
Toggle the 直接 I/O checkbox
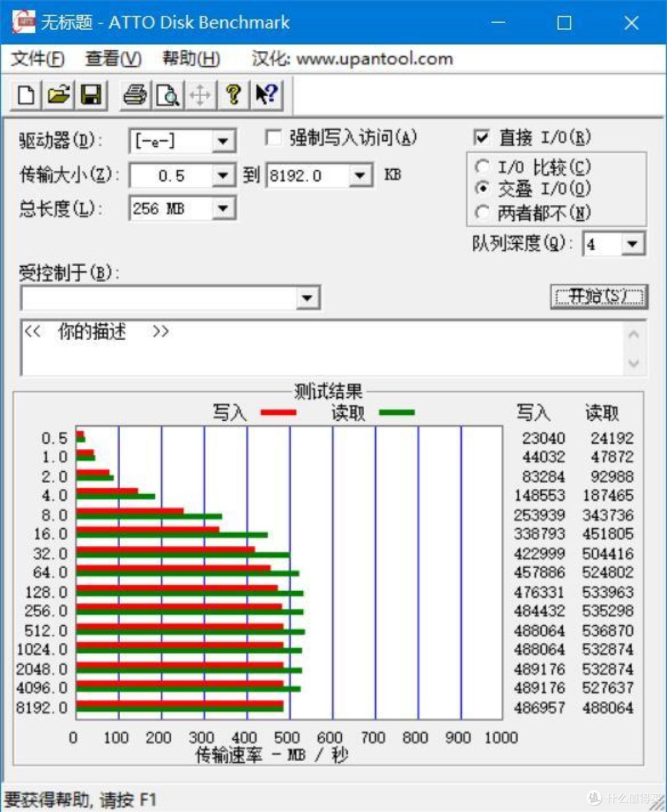482,137
